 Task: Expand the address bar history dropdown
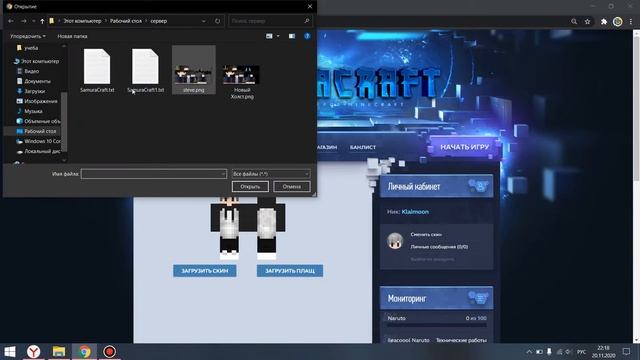(204, 21)
